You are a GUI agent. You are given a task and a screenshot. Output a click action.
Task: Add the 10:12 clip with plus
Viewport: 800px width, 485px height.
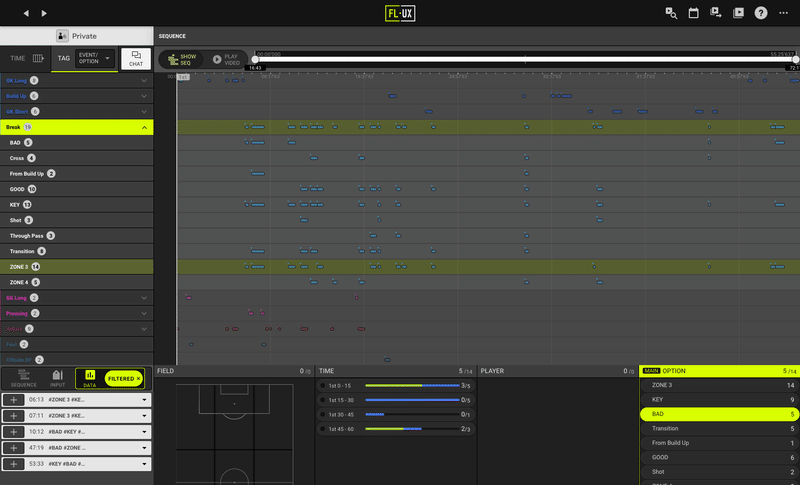(14, 431)
